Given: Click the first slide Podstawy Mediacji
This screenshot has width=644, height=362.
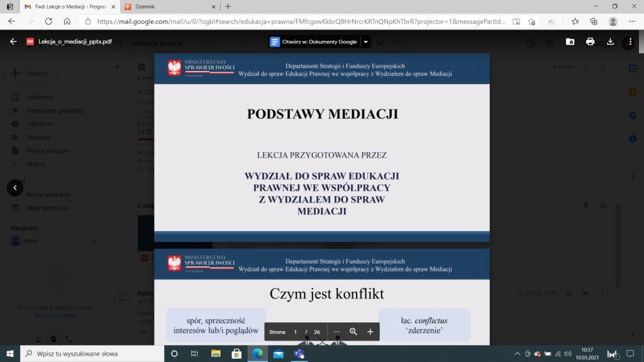Looking at the screenshot, I should tap(321, 148).
